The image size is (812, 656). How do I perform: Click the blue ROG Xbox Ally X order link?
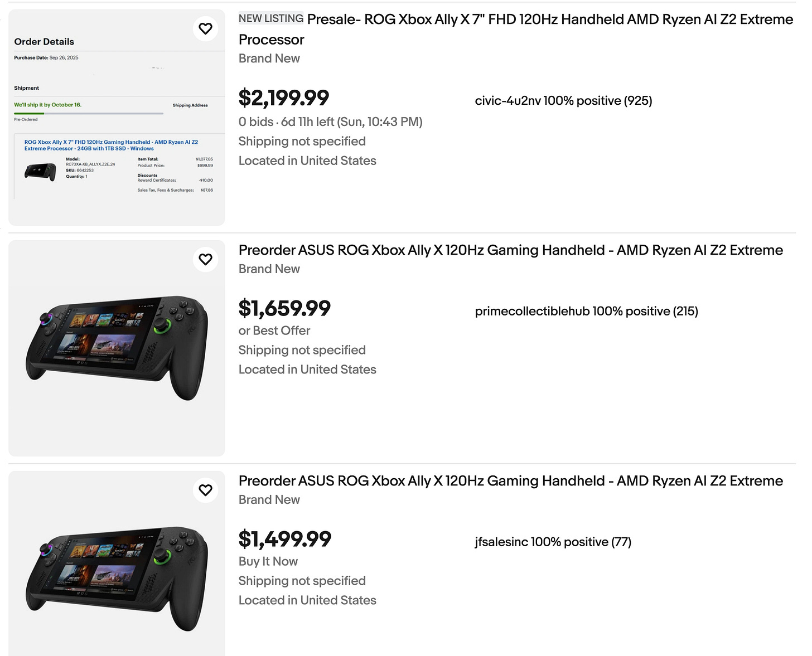tap(110, 145)
